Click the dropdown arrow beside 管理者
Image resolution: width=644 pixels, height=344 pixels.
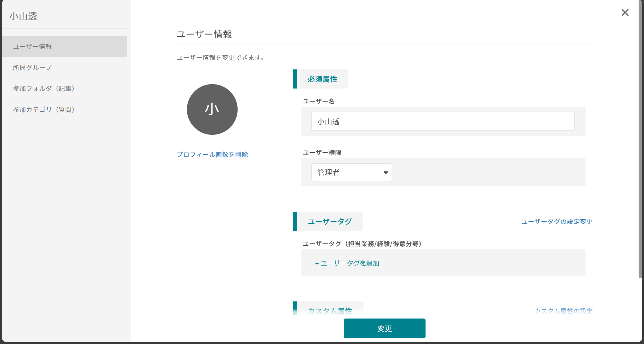[385, 172]
